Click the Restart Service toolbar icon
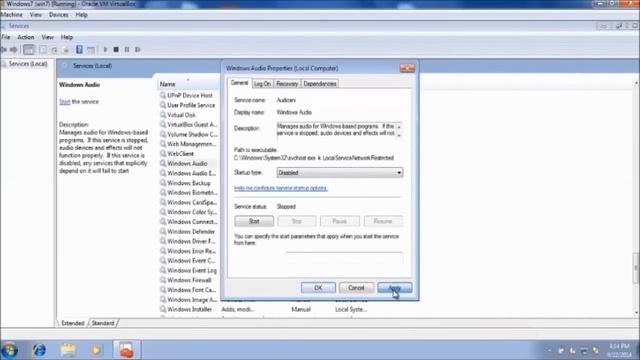The height and width of the screenshot is (360, 640). pos(138,50)
